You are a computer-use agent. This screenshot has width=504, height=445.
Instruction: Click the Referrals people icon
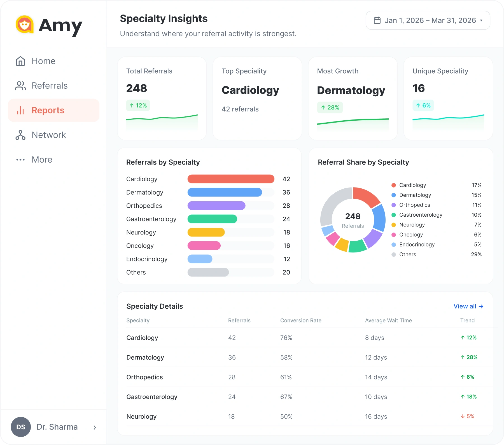(20, 86)
